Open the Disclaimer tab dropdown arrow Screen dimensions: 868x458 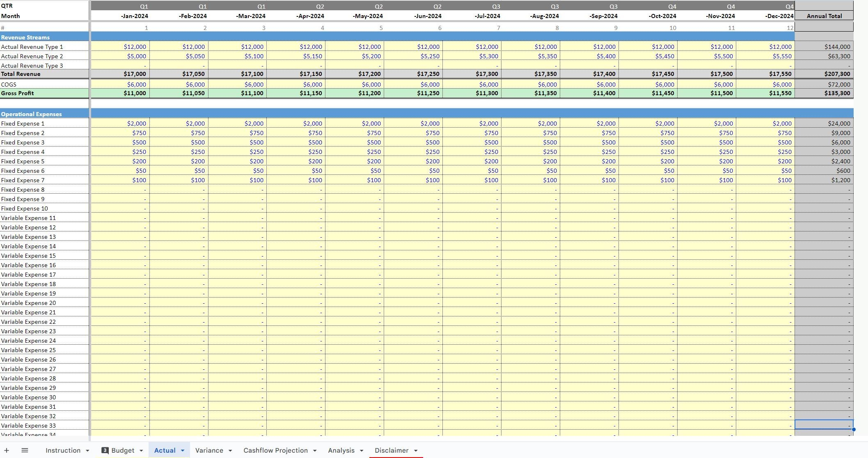415,451
